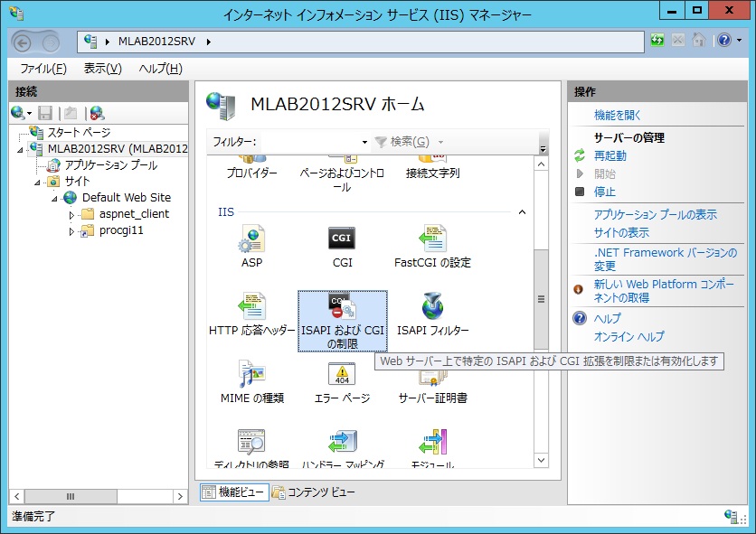Select the aspnet_client folder
This screenshot has height=534, width=756.
click(x=134, y=214)
